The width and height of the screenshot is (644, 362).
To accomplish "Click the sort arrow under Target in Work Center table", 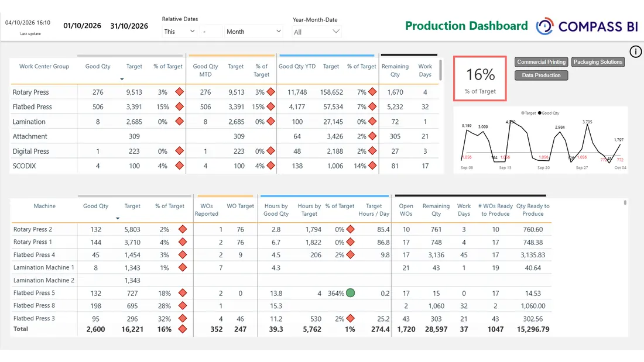I will coord(122,79).
